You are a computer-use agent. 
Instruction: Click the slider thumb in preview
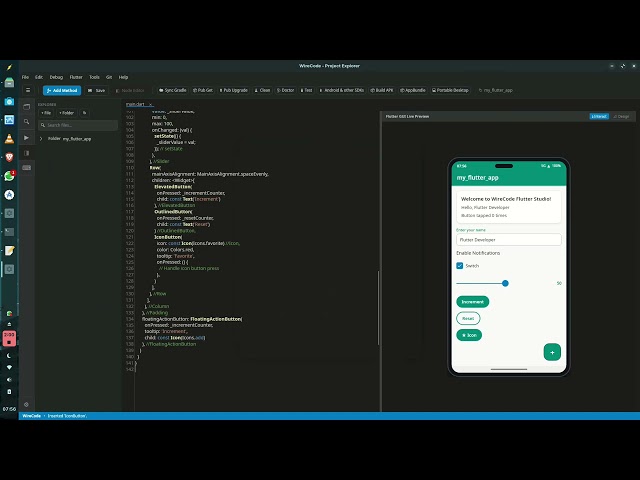pyautogui.click(x=505, y=283)
